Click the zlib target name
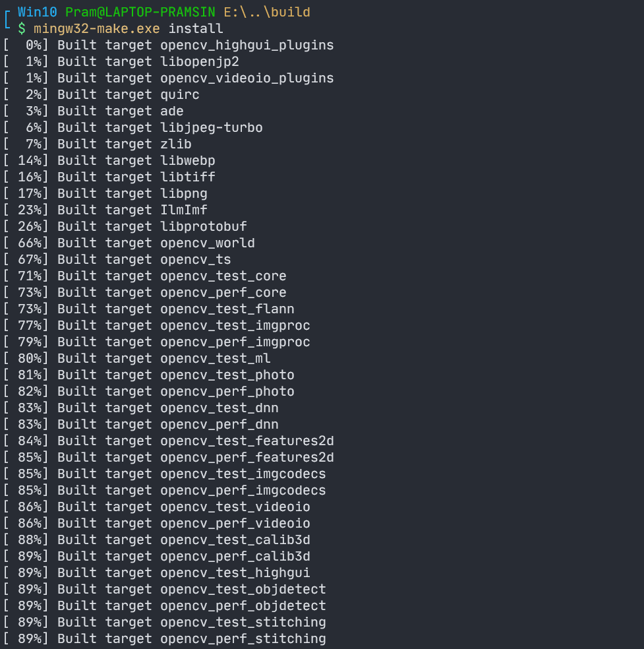The height and width of the screenshot is (649, 644). [176, 144]
